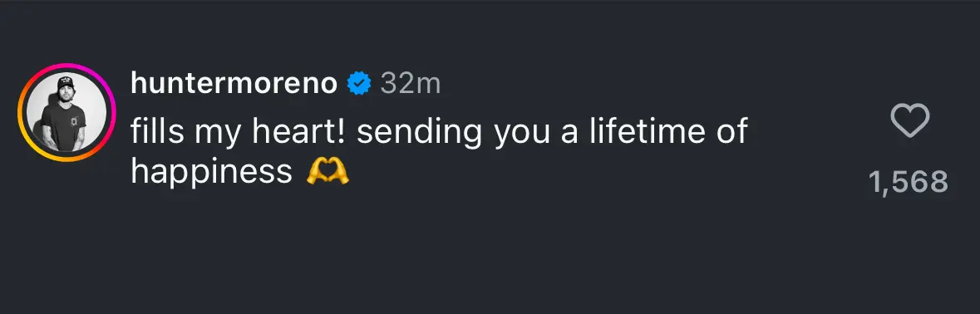View the 1,568 likes count

click(909, 182)
